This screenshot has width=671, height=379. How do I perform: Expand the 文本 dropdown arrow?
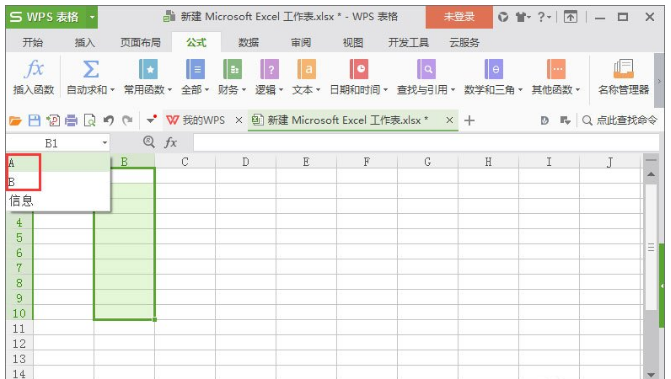coord(318,90)
